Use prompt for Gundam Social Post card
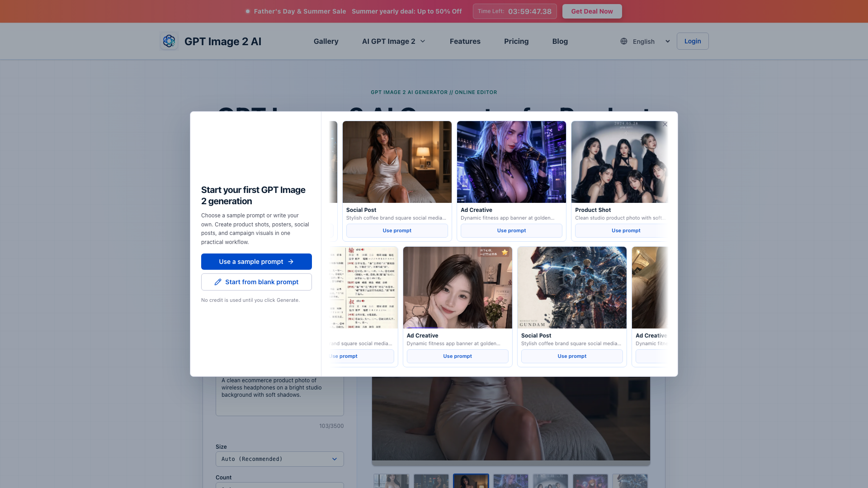The width and height of the screenshot is (868, 488). point(572,356)
